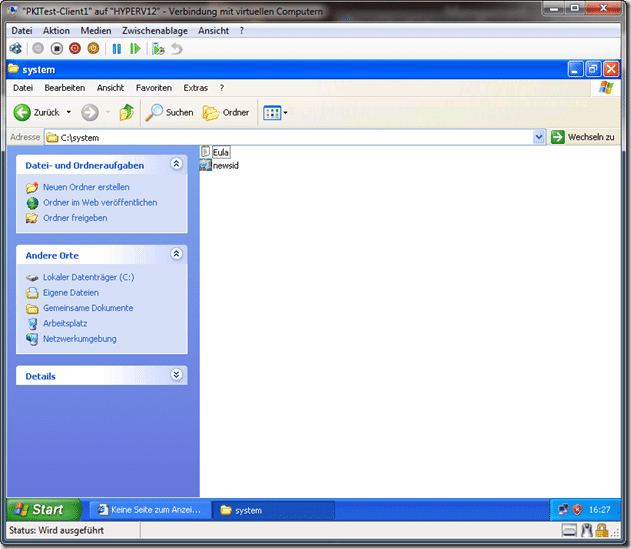Open the Favoriten menu in Explorer
This screenshot has height=549, width=631.
pyautogui.click(x=154, y=88)
